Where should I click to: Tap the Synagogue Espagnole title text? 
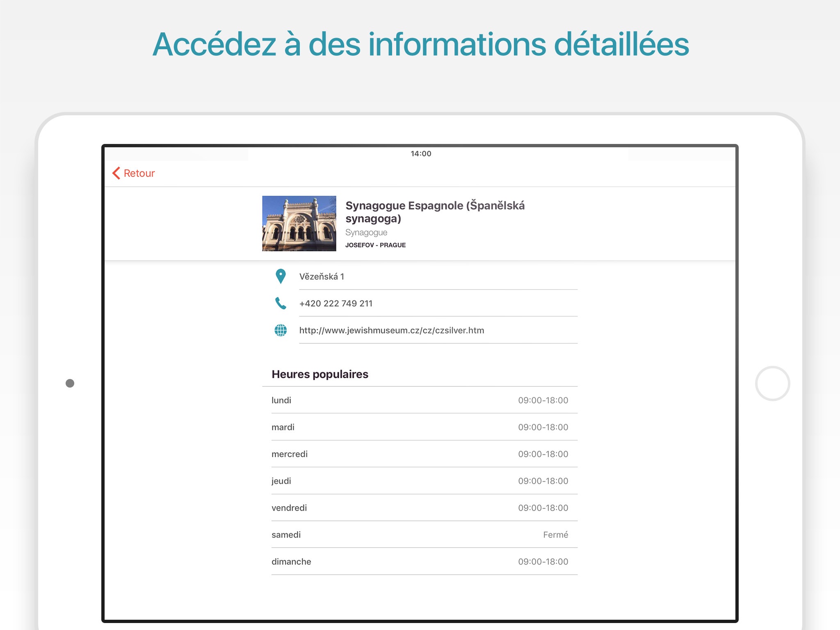point(434,212)
